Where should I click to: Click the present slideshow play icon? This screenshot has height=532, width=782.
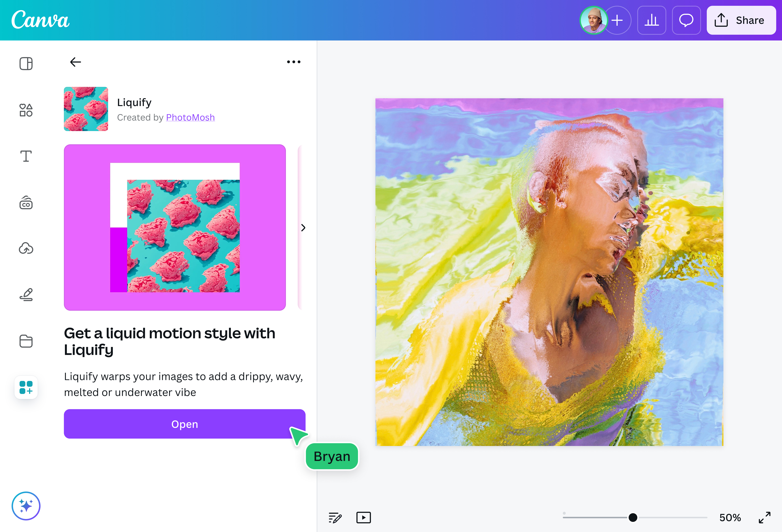coord(363,518)
